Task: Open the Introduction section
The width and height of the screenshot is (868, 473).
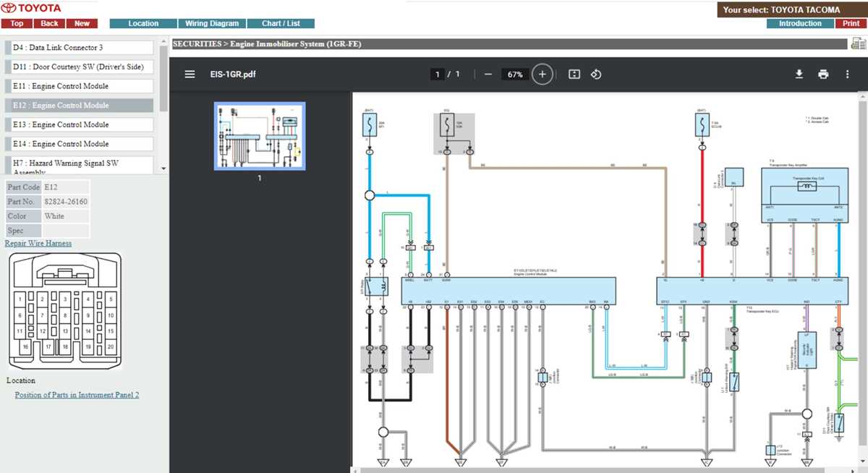Action: click(x=800, y=23)
